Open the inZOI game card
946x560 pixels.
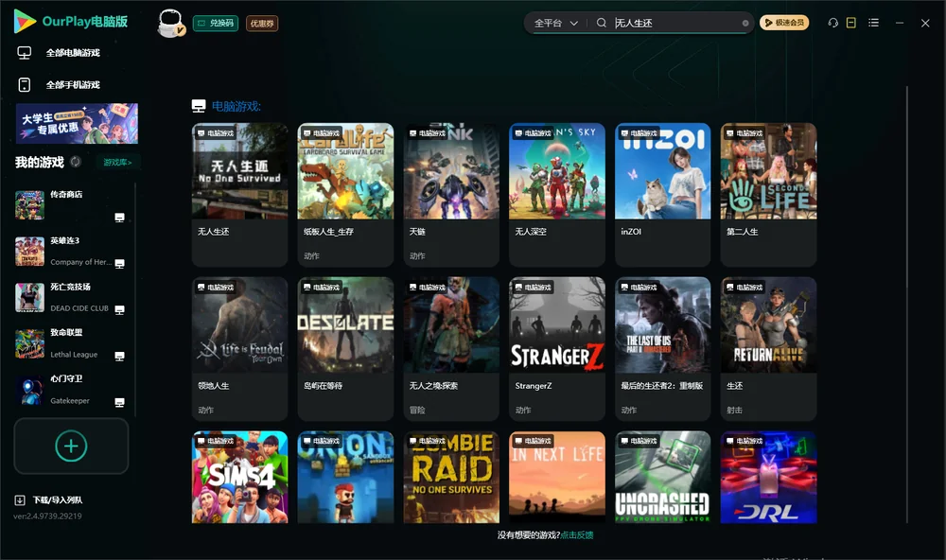pos(662,194)
